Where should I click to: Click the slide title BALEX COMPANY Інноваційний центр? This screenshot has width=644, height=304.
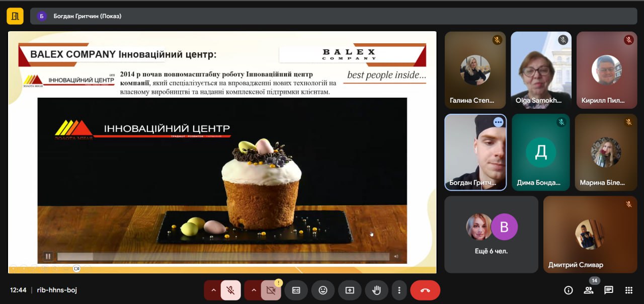click(x=123, y=54)
